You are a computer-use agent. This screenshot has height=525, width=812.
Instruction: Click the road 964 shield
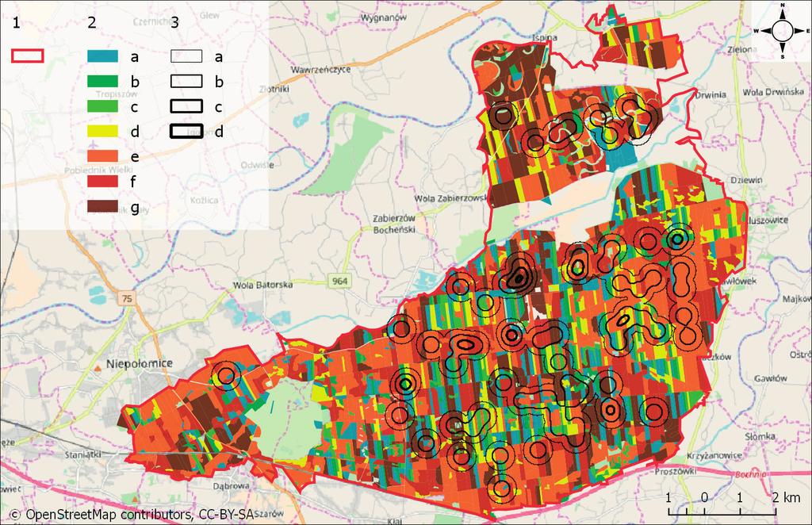point(339,281)
